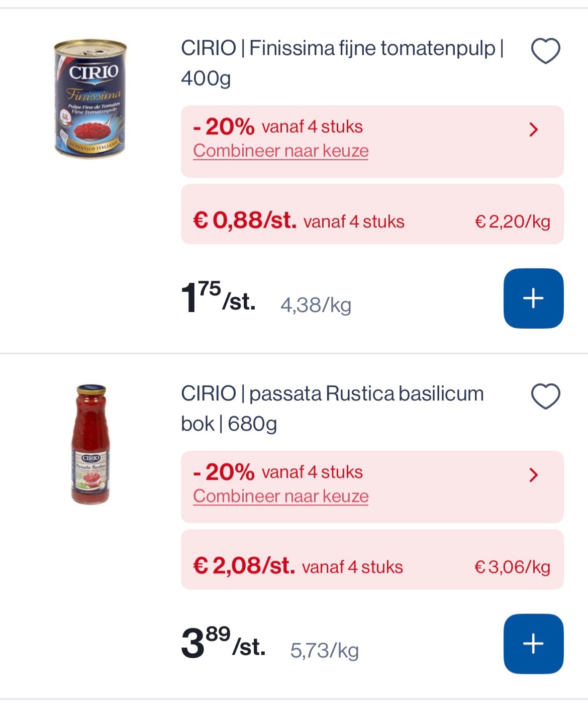Open the 'CIRIO | passata Rustica basilicum' title
Viewport: 588px width, 703px height.
(x=332, y=408)
